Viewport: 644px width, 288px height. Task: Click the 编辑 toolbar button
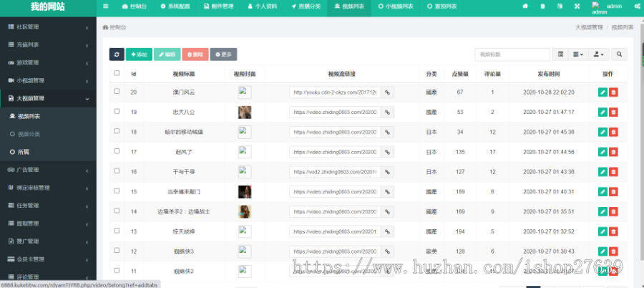tap(167, 54)
